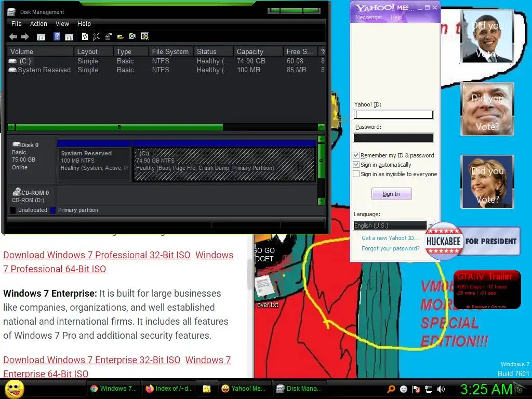Click the green horizontal scrollbar thumb in volume list
532x399 pixels.
click(119, 127)
